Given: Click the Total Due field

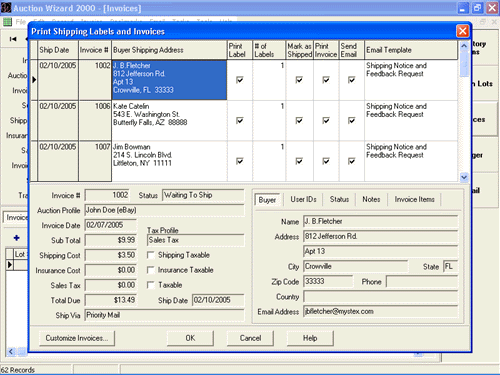Looking at the screenshot, I should [x=111, y=300].
